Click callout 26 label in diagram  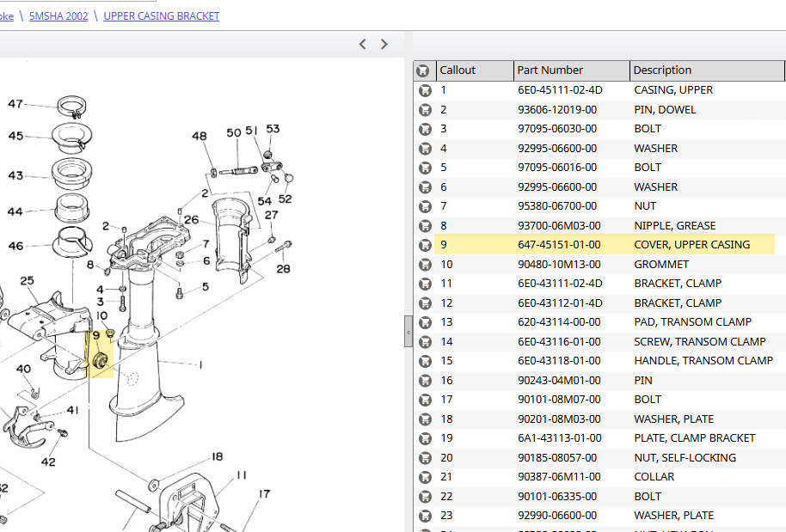click(191, 220)
